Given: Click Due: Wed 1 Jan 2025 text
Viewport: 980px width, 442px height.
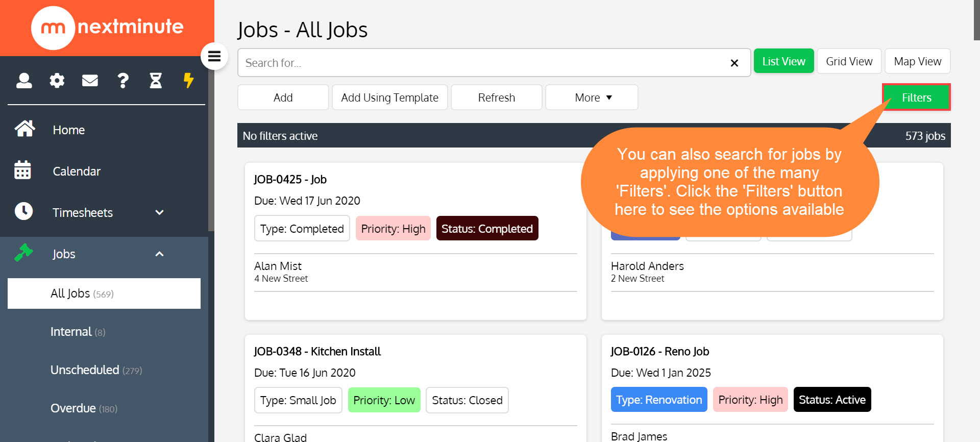Looking at the screenshot, I should pos(661,373).
